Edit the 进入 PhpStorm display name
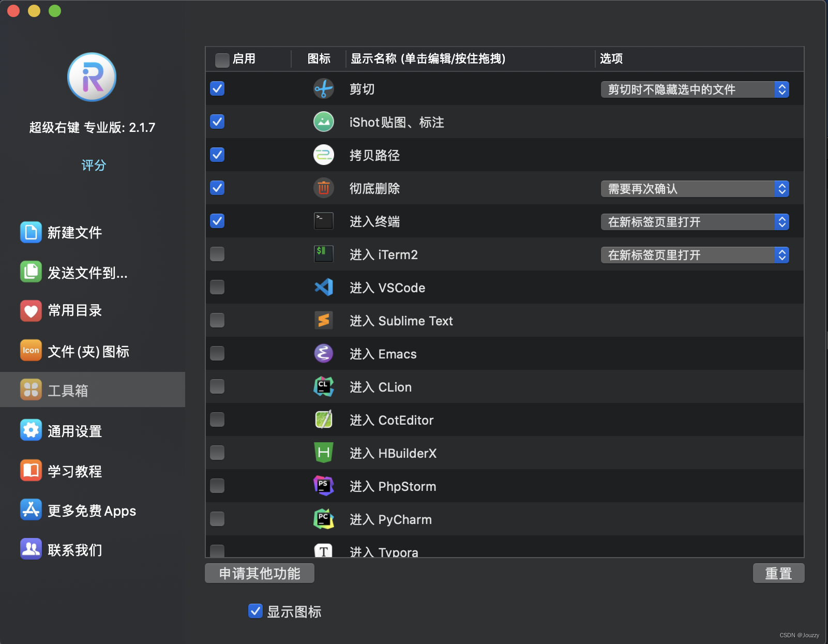 (393, 486)
